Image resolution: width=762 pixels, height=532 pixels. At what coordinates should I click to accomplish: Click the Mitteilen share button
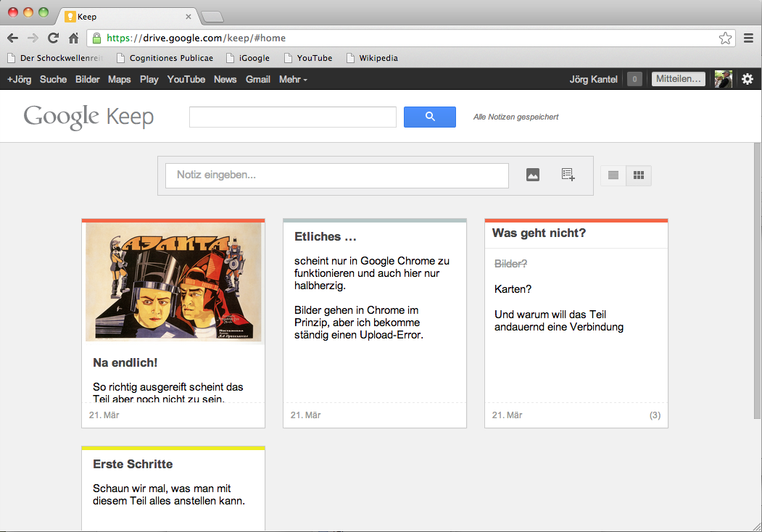pyautogui.click(x=679, y=79)
